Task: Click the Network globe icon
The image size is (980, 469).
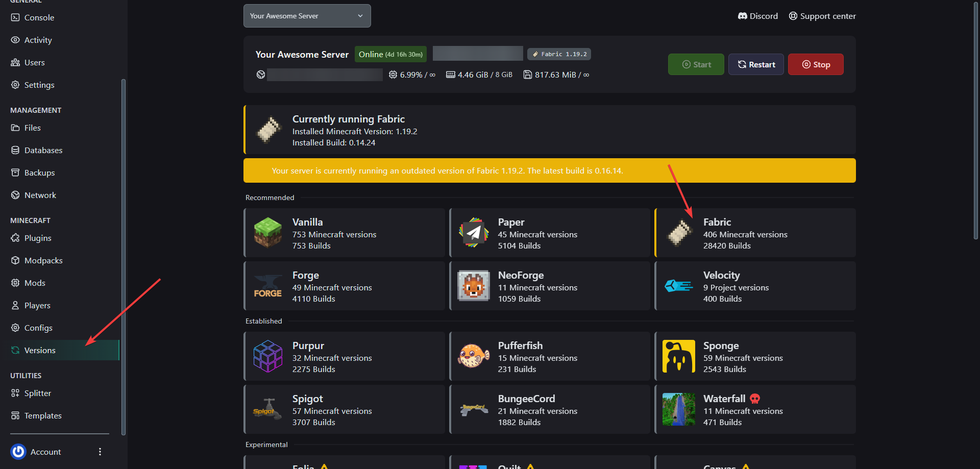Action: [x=15, y=195]
